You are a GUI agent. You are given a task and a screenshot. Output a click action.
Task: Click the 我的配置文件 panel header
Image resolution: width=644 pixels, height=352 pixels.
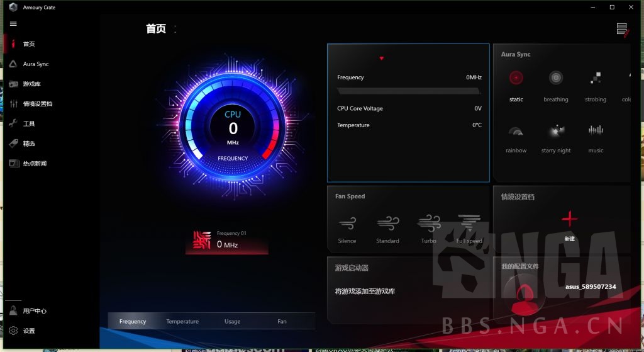coord(520,266)
